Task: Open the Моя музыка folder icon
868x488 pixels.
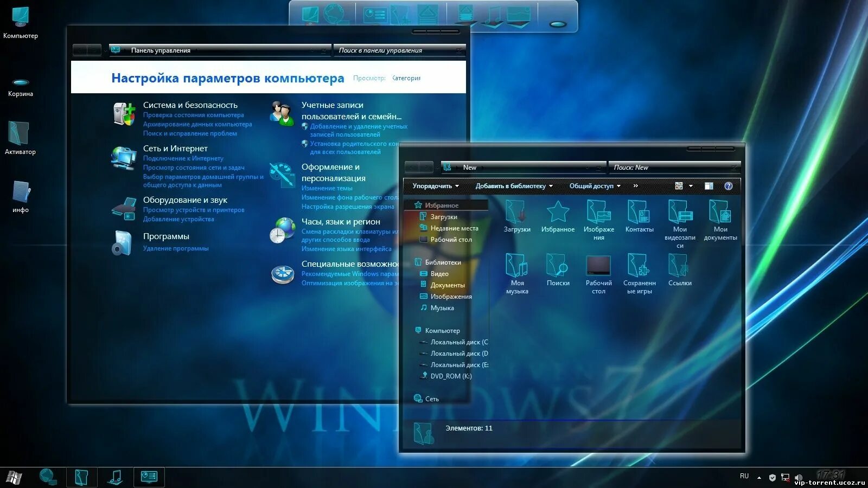Action: pos(516,266)
